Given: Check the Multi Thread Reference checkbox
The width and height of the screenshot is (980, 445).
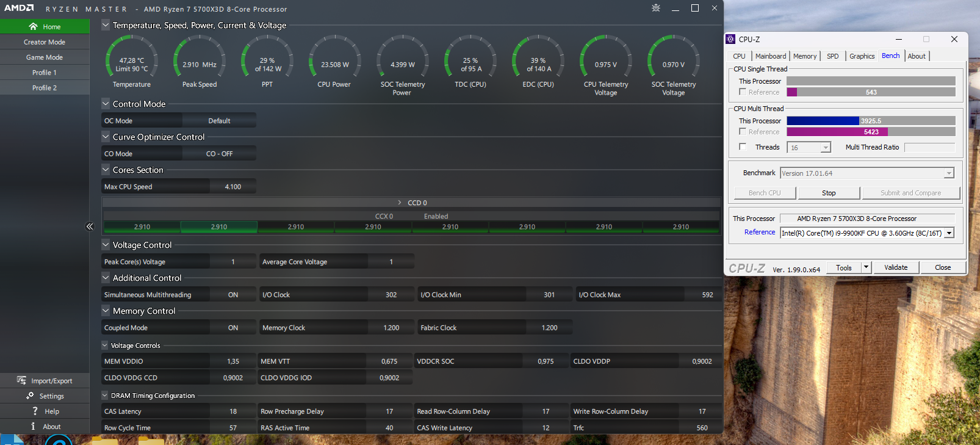Looking at the screenshot, I should point(743,131).
